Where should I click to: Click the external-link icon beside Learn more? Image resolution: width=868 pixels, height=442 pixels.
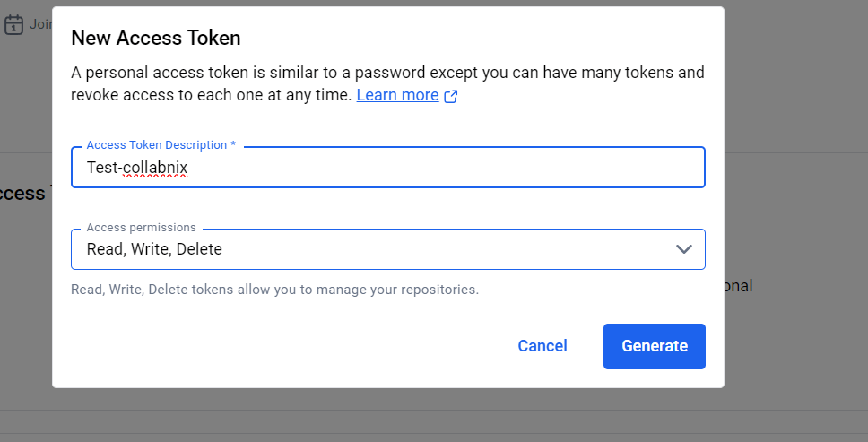[451, 96]
